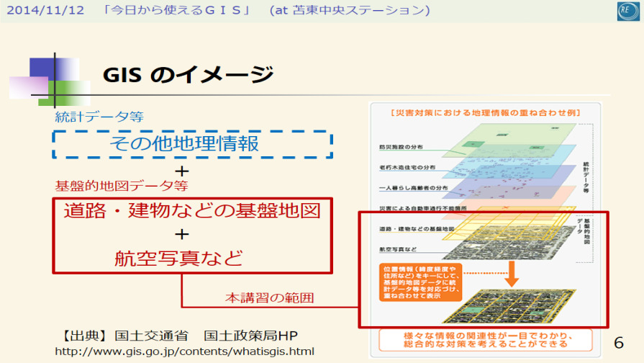Click the blue dashed その他地理情報 box
The width and height of the screenshot is (644, 363).
tap(192, 143)
